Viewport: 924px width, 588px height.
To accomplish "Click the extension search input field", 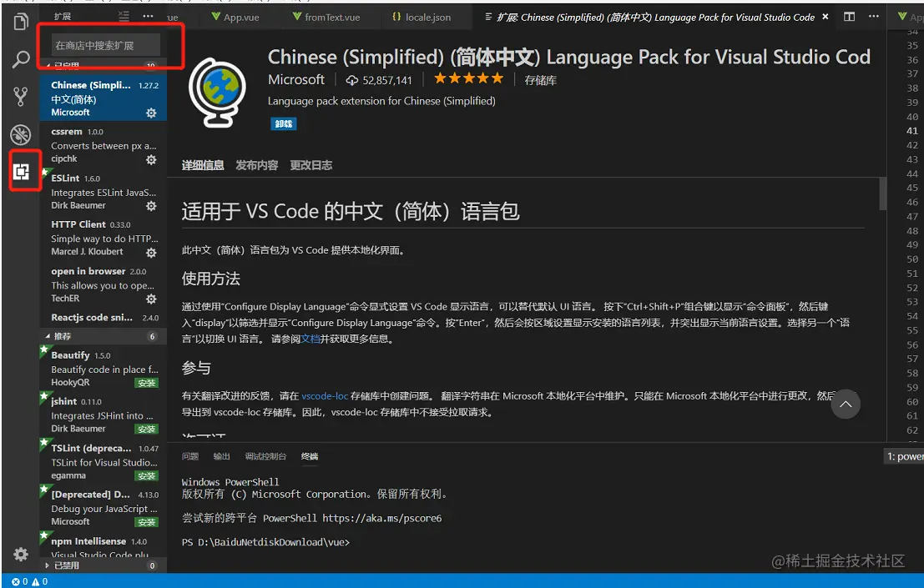I will coord(104,45).
